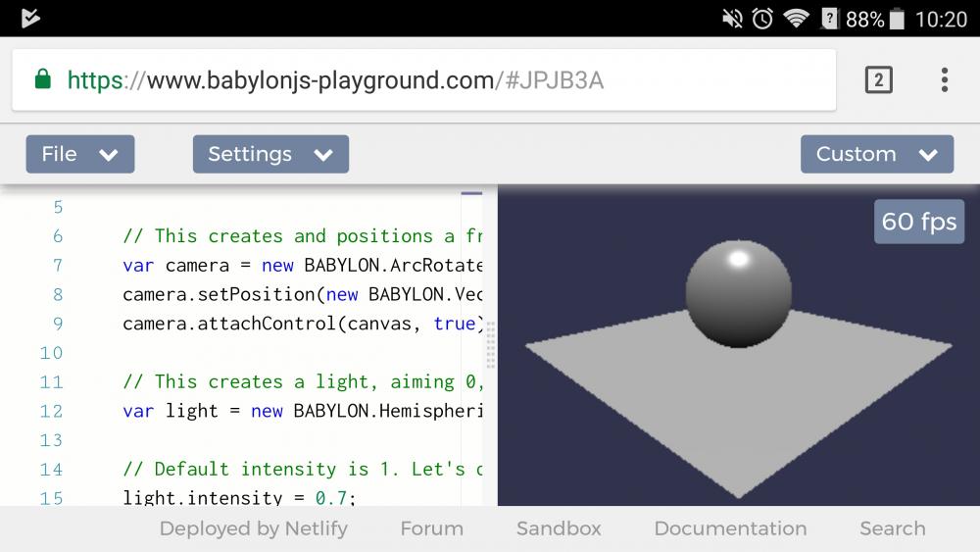Tap the alarm clock status icon

(762, 19)
